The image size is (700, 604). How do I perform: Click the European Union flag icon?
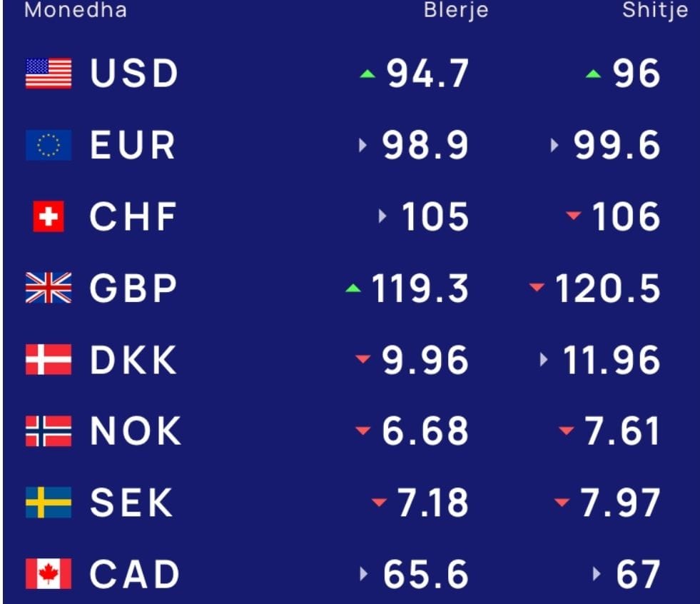tap(49, 145)
